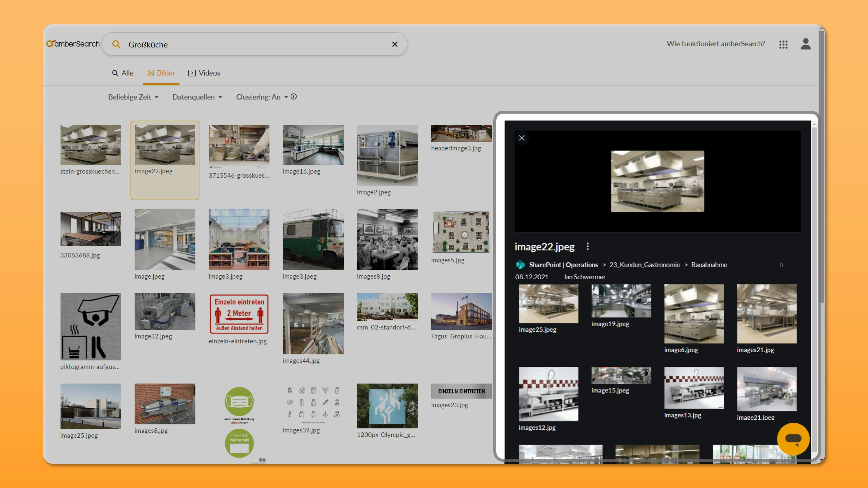Open the images5.jpg floor plan thumbnail

click(461, 232)
